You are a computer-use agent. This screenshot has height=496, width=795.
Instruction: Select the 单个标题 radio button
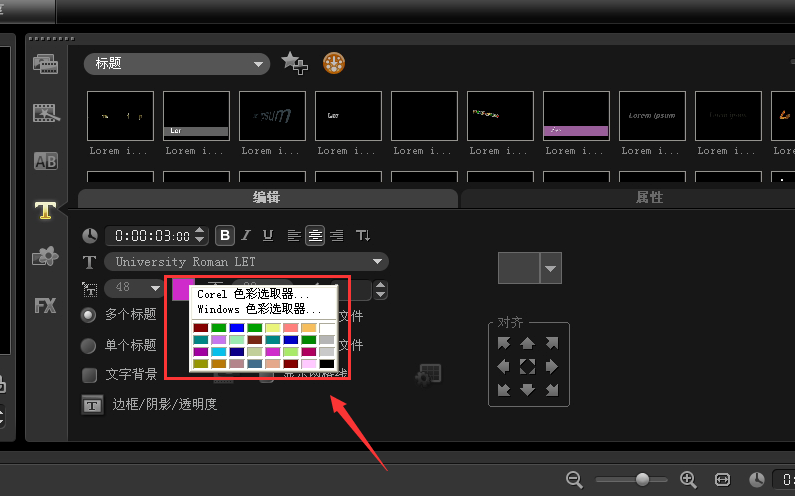click(x=89, y=346)
